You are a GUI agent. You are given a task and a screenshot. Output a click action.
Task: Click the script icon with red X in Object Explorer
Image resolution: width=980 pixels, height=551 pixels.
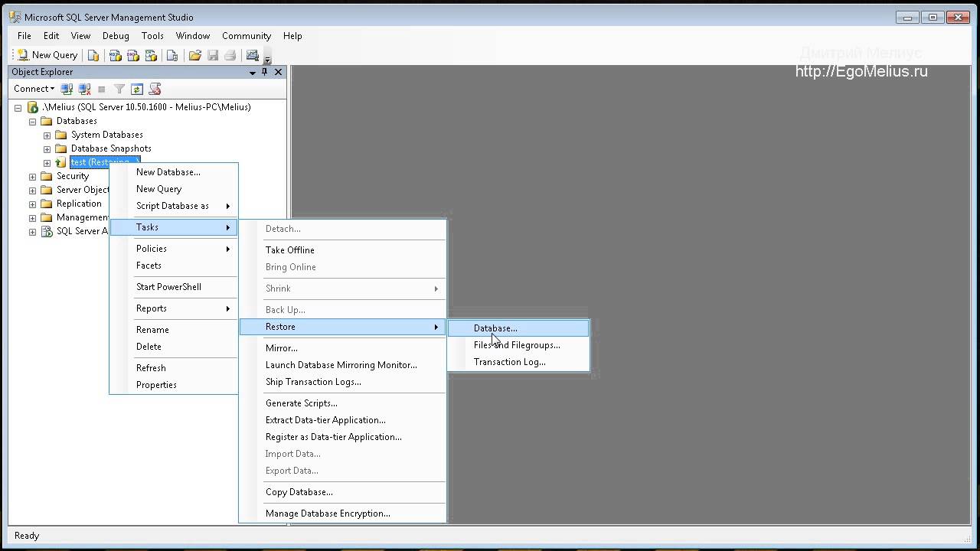pyautogui.click(x=155, y=89)
